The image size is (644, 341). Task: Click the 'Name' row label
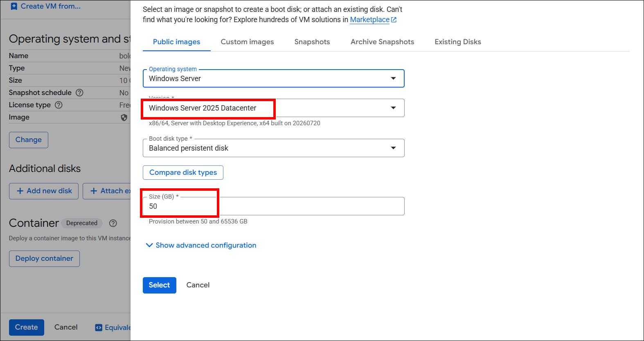point(19,56)
